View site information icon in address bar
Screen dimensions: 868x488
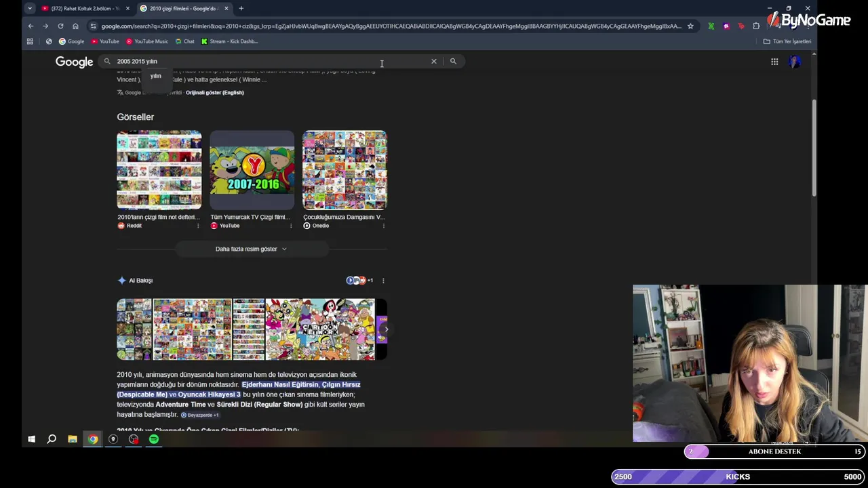(x=93, y=26)
